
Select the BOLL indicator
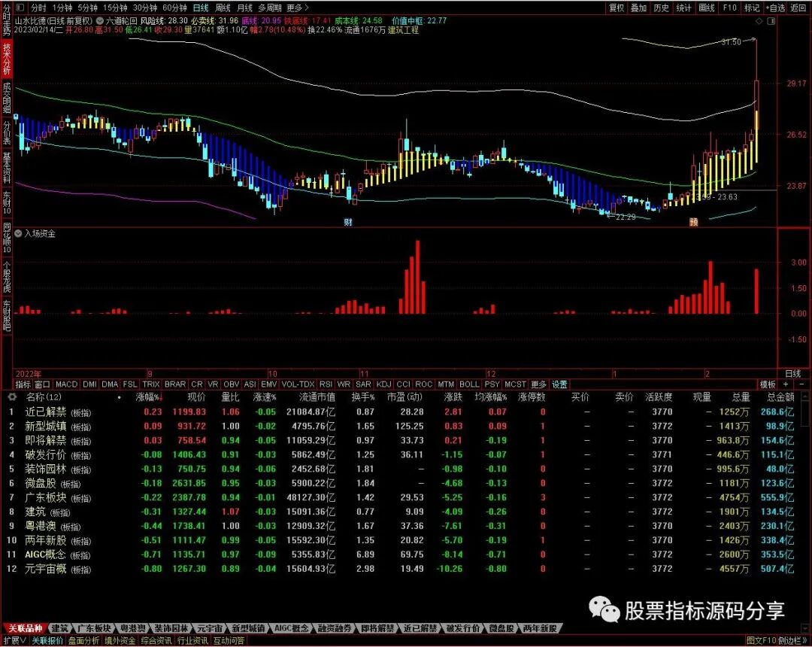(x=469, y=384)
